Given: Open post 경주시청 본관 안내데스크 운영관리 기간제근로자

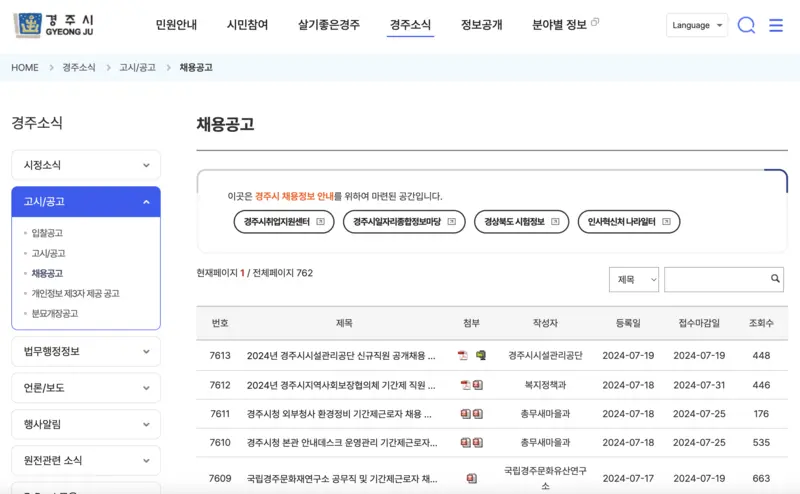Looking at the screenshot, I should pos(342,442).
